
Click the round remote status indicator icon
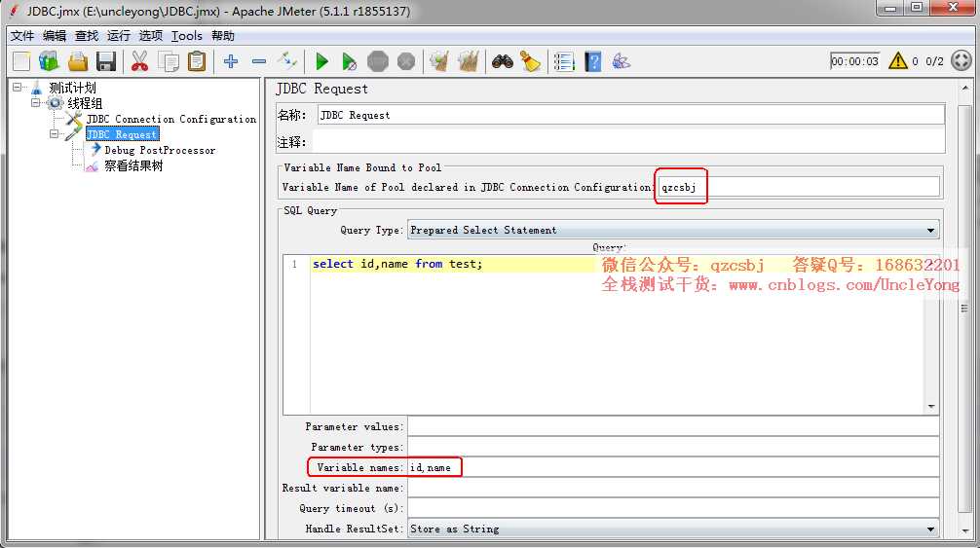tap(961, 60)
